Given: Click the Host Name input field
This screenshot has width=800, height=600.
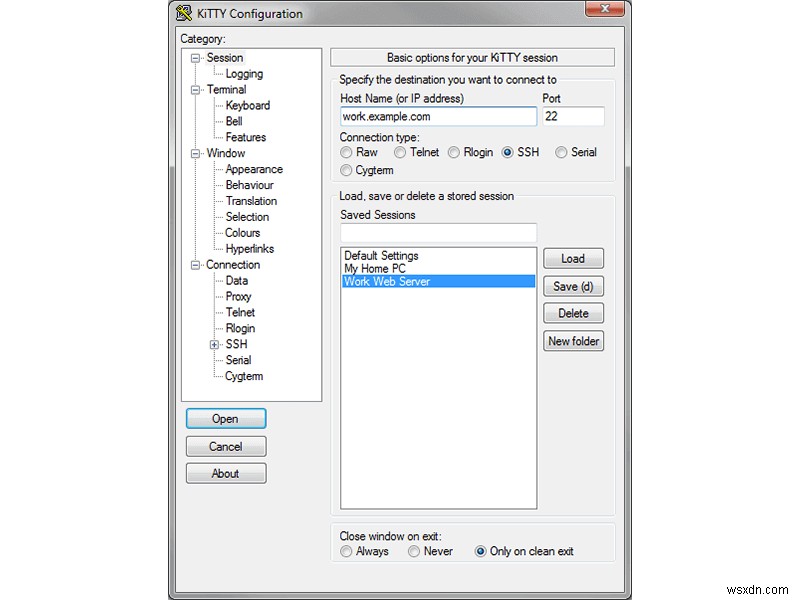Looking at the screenshot, I should (438, 117).
